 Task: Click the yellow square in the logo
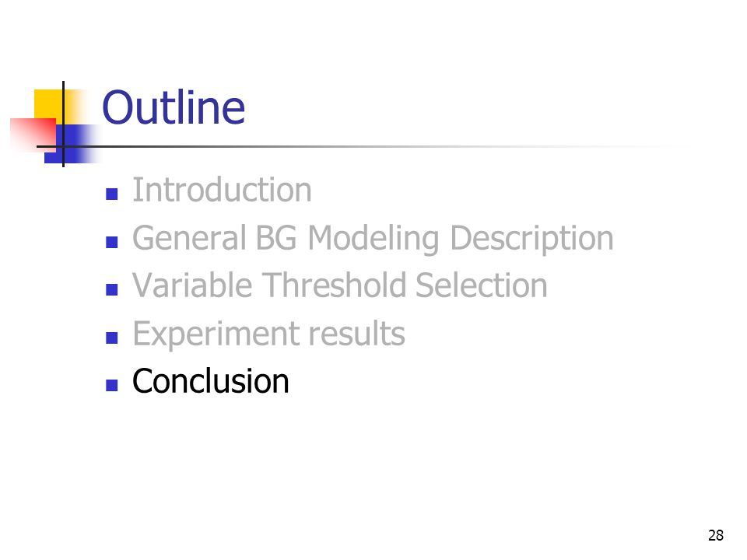[x=52, y=103]
